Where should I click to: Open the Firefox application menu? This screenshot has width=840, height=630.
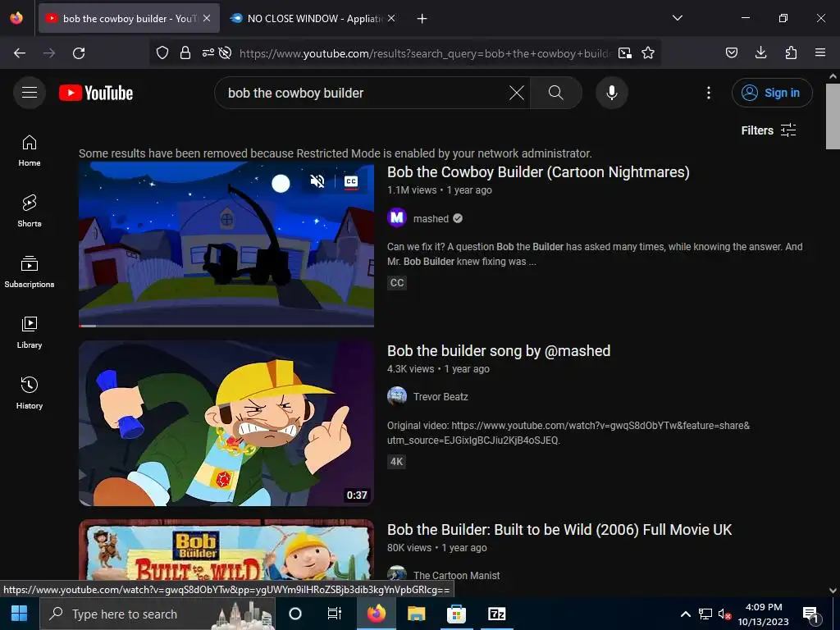820,53
